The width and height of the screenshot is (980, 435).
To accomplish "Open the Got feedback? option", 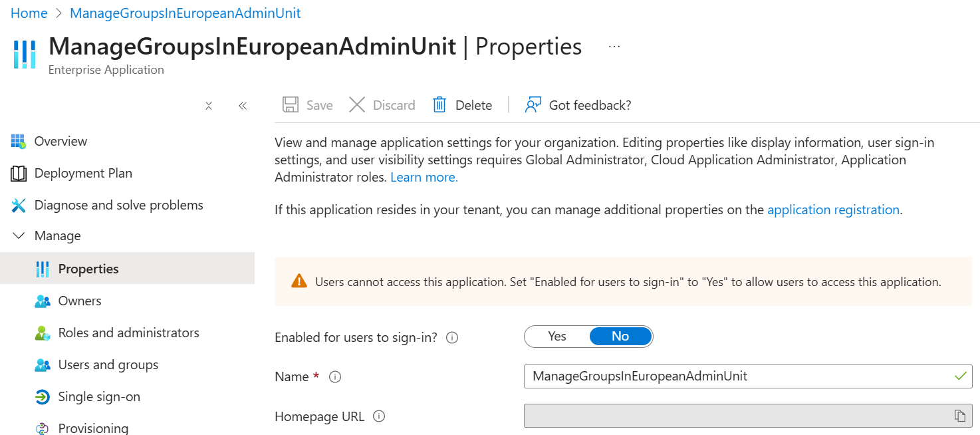I will (x=590, y=105).
